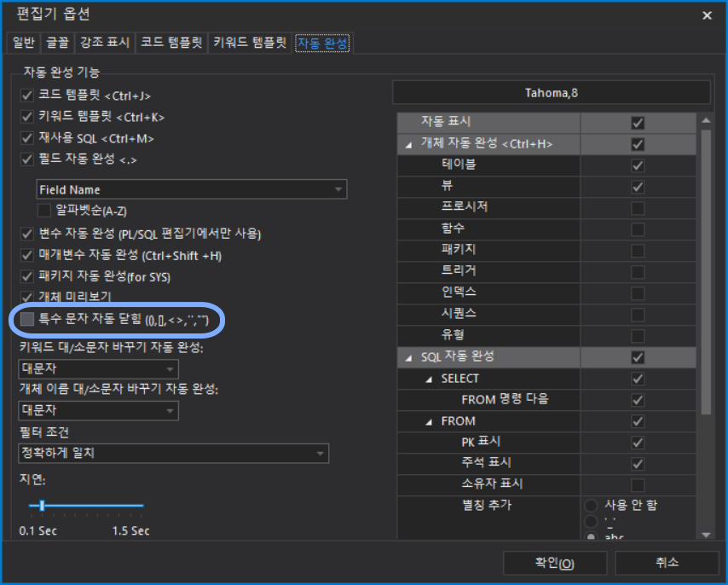Collapse the SQL 자동 완성 group
This screenshot has width=728, height=585.
point(410,357)
